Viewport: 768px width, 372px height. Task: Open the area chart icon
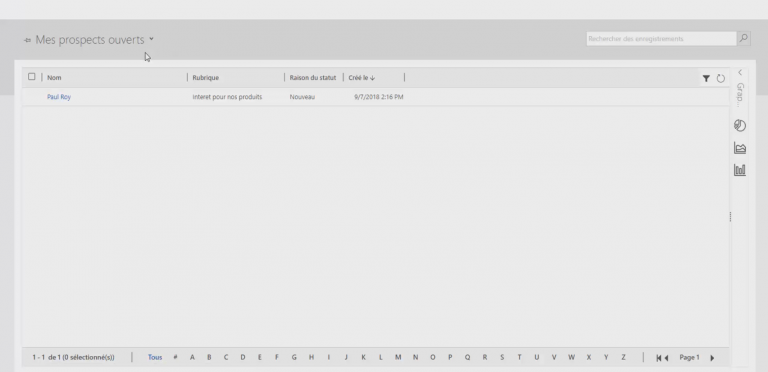[740, 148]
